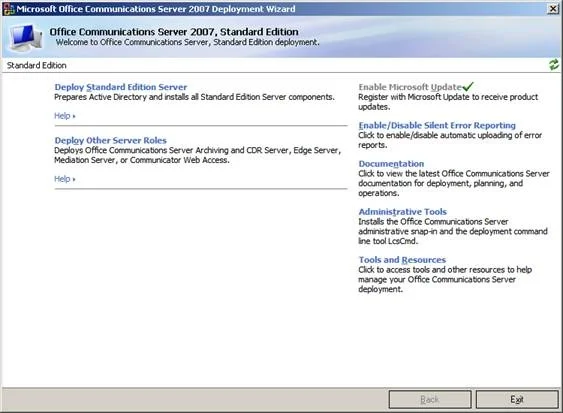Open Help under Deploy Standard Edition Server

pos(65,116)
